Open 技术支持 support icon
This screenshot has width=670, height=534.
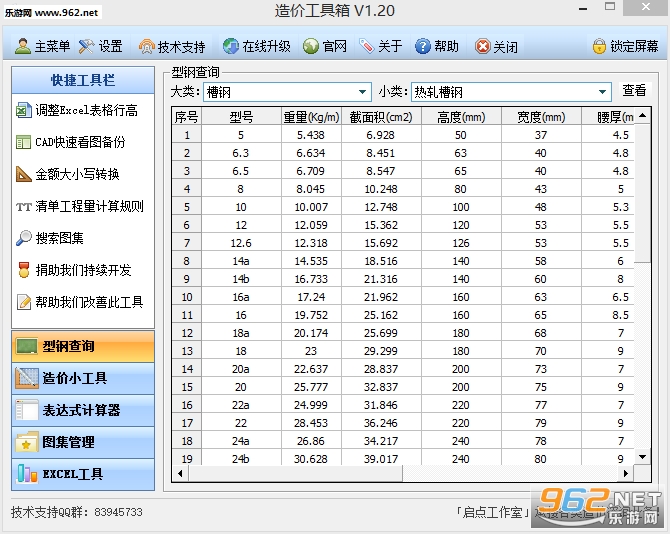click(x=147, y=46)
